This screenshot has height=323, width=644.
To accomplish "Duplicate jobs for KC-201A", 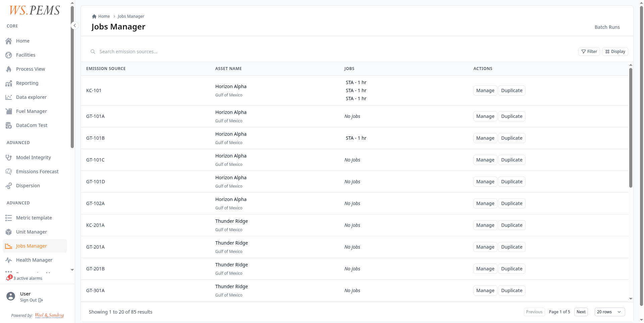I will coord(512,225).
